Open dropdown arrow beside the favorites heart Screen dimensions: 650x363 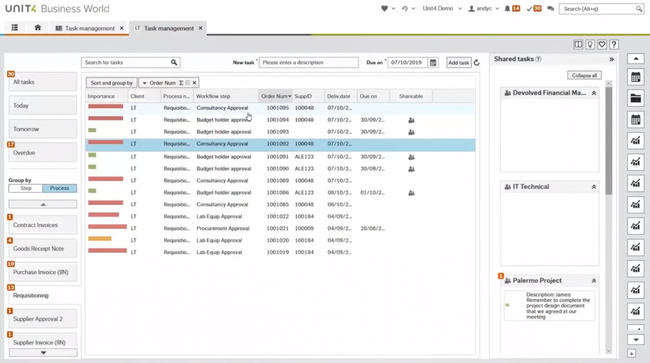(x=393, y=8)
